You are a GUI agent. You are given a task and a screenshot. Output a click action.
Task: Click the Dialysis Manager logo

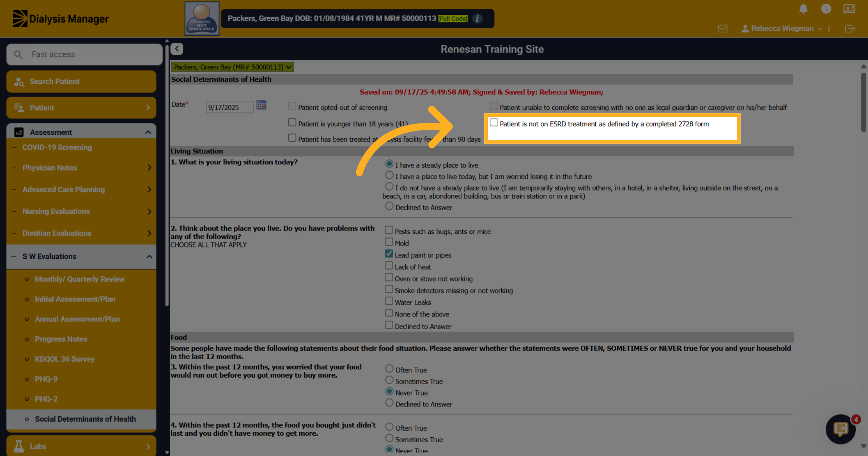point(60,18)
